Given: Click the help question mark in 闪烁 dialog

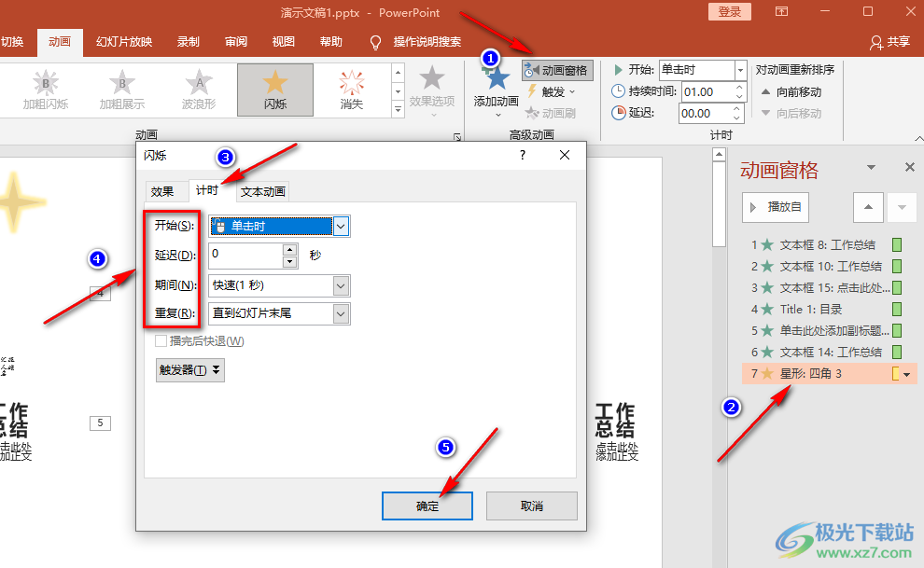Looking at the screenshot, I should [x=522, y=155].
